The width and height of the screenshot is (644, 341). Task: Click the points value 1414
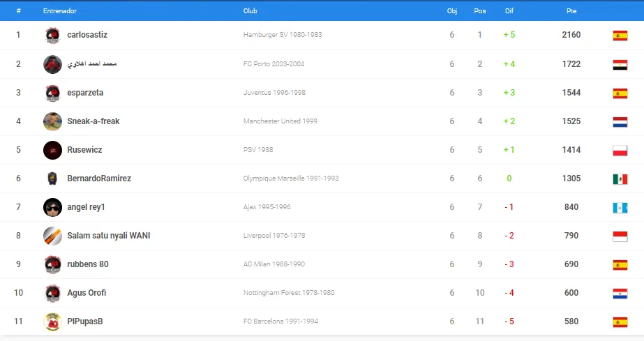(x=571, y=150)
